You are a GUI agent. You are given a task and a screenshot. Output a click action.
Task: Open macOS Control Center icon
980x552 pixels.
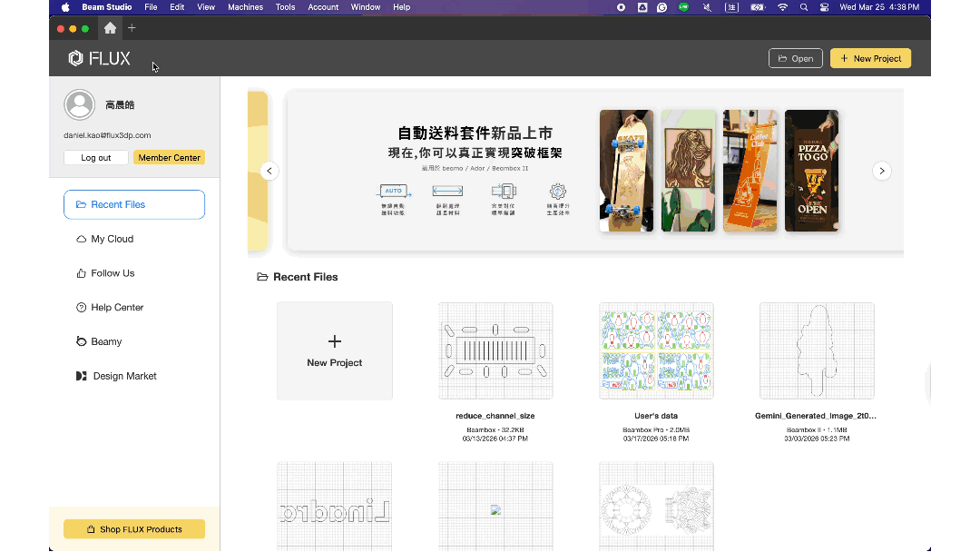click(x=824, y=7)
